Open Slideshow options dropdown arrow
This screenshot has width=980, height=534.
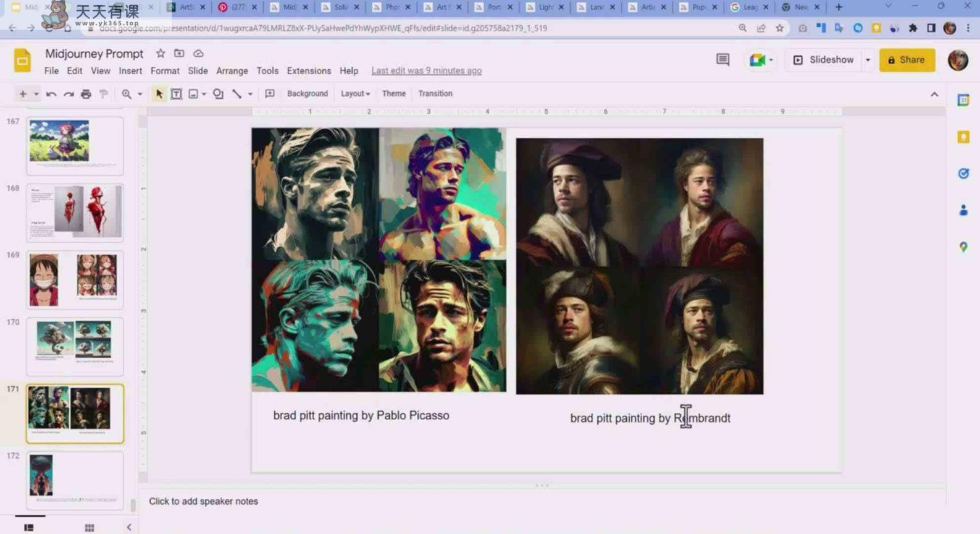pyautogui.click(x=868, y=60)
